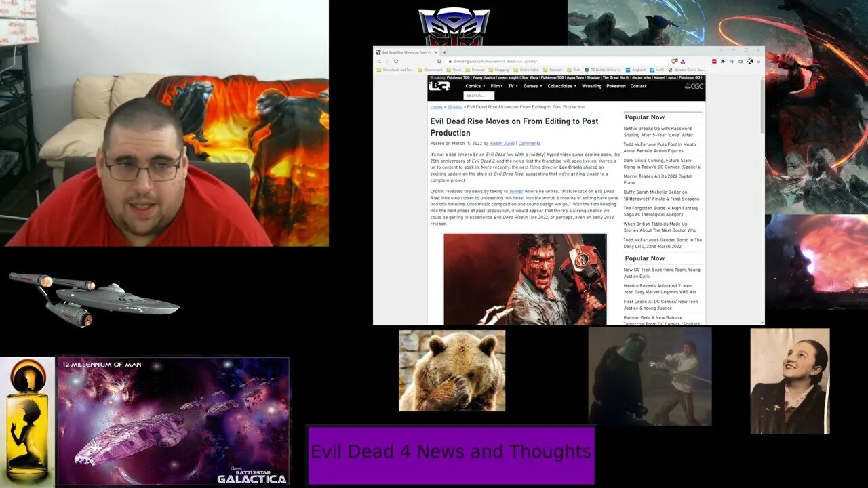Image resolution: width=868 pixels, height=488 pixels.
Task: Open the 3D Builder Online bookmark
Action: 603,70
